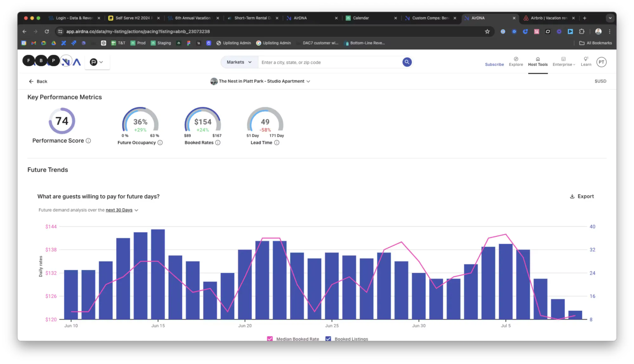Open the Enterprise menu dropdown

(x=564, y=62)
